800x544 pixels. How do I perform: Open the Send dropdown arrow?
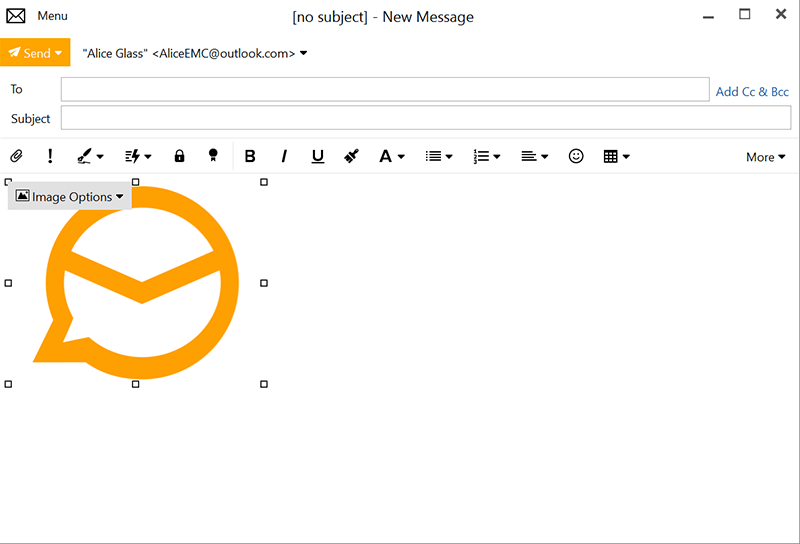(59, 53)
